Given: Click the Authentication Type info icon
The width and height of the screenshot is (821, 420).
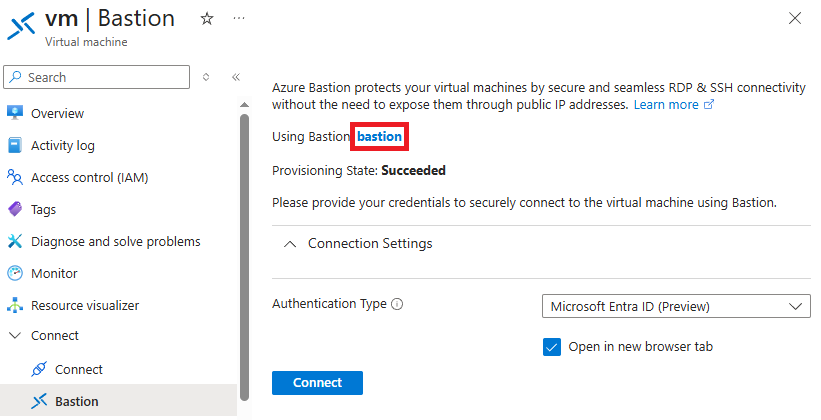Looking at the screenshot, I should [x=397, y=304].
